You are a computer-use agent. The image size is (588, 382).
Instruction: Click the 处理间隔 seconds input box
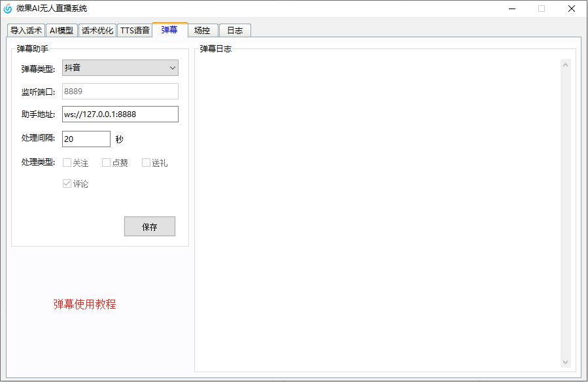[x=86, y=139]
